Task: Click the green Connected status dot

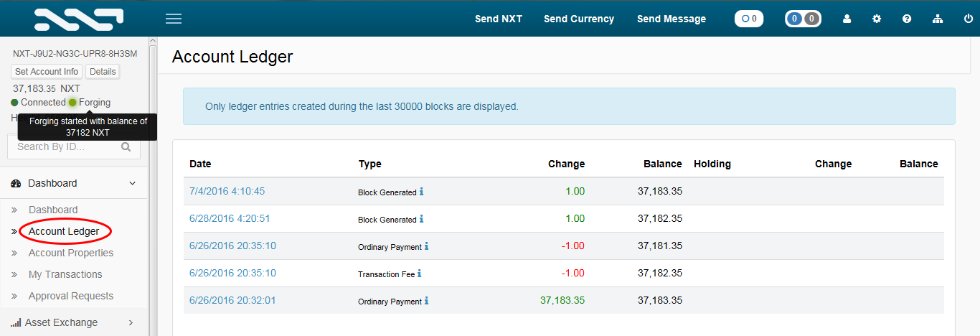Action: coord(14,103)
